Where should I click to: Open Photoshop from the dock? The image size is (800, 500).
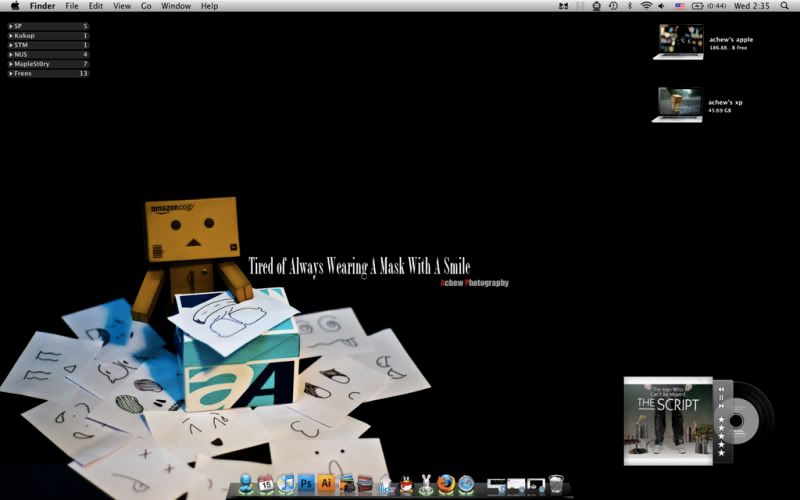pyautogui.click(x=306, y=484)
